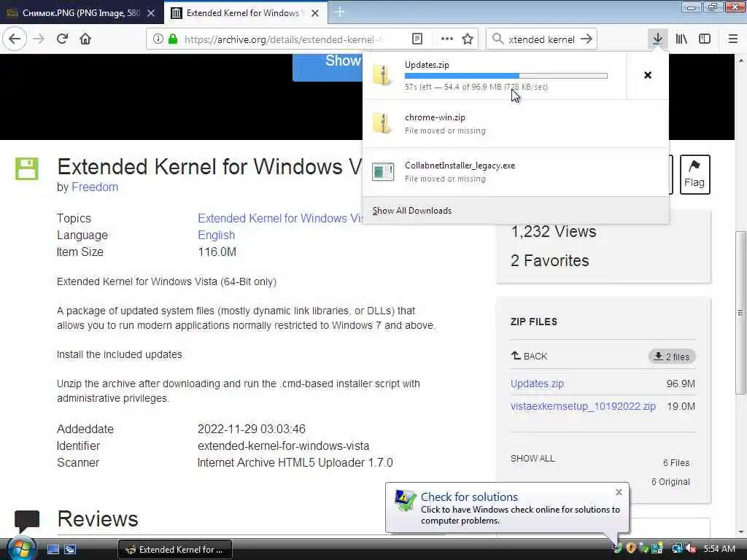This screenshot has width=747, height=560.
Task: Toggle the Downloads toolbar button
Action: 657,39
